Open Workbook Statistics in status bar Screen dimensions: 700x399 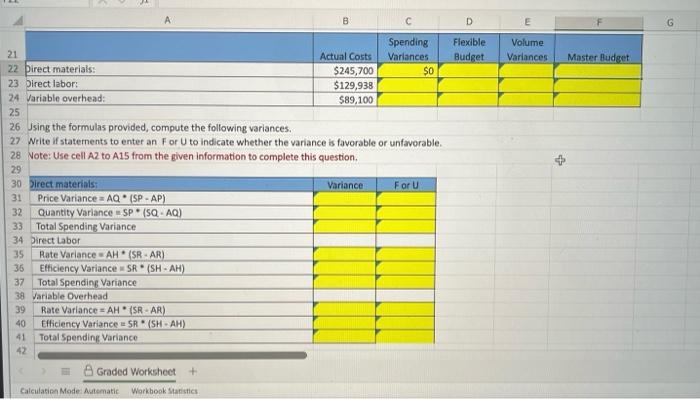pos(164,391)
